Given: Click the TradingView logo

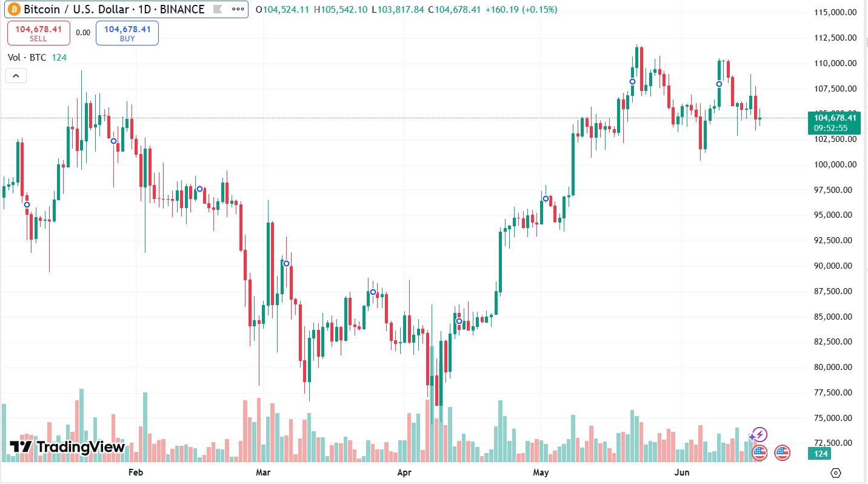Looking at the screenshot, I should click(x=67, y=448).
